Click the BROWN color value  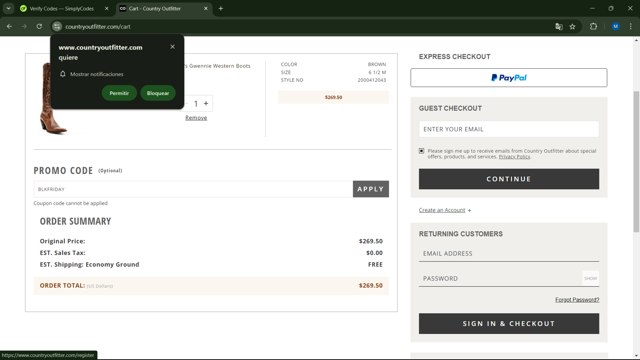[x=377, y=64]
